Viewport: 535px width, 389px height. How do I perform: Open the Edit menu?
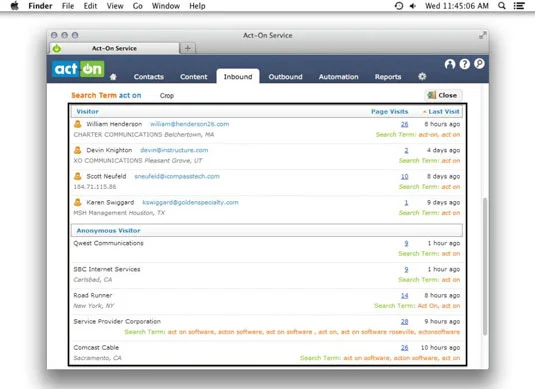tap(90, 6)
